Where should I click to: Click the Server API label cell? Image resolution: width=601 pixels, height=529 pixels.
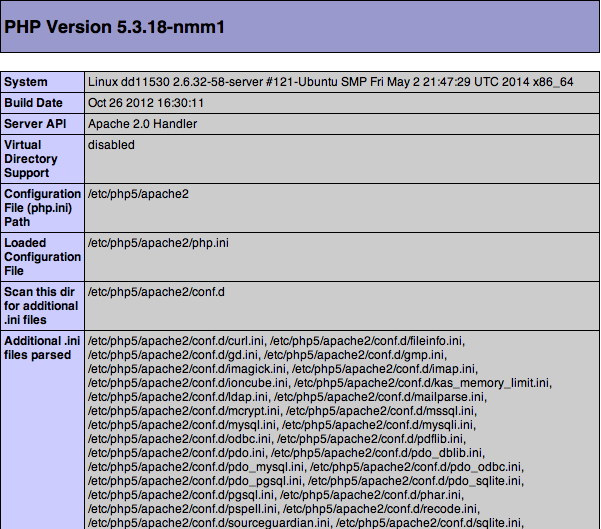35,124
